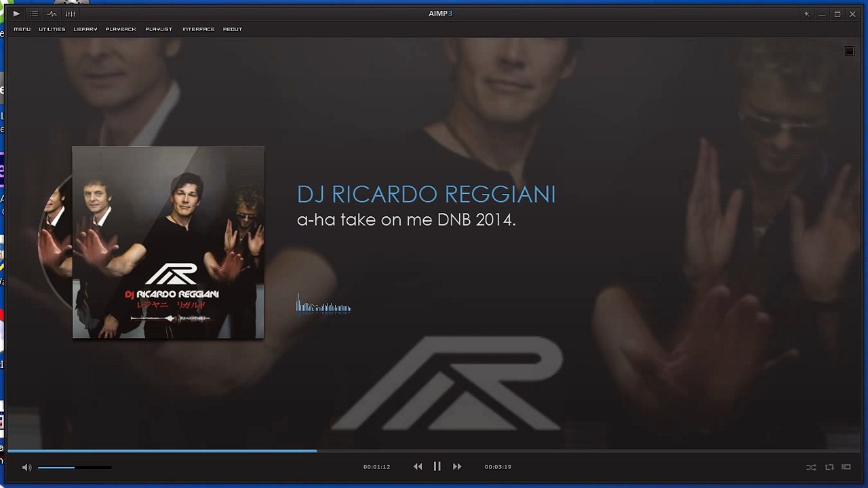Screen dimensions: 868x488
Task: Open the Interface menu
Action: click(x=199, y=29)
